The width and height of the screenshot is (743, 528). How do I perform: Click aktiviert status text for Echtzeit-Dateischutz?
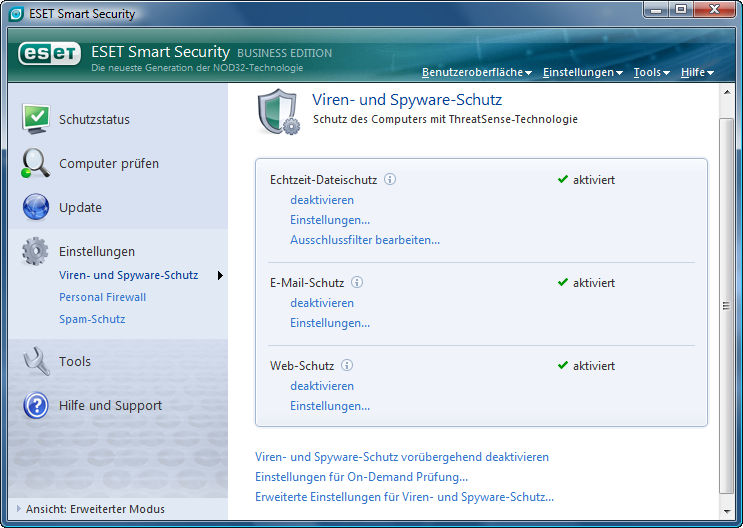pos(594,180)
